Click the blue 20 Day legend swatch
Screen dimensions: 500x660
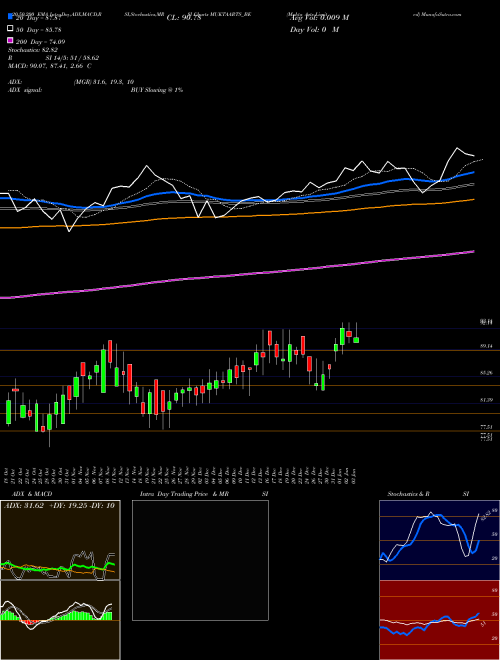(x=10, y=17)
